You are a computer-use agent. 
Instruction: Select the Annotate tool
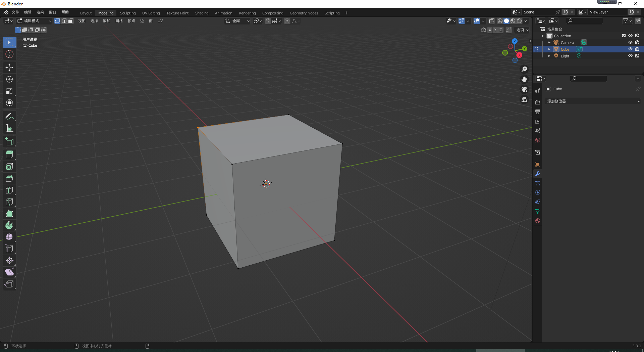[9, 116]
